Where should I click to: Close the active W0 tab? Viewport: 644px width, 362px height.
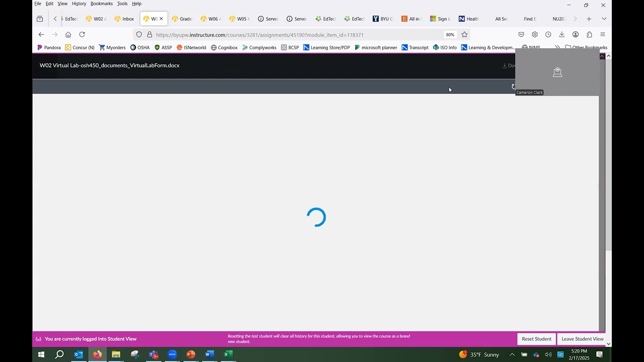pos(161,19)
